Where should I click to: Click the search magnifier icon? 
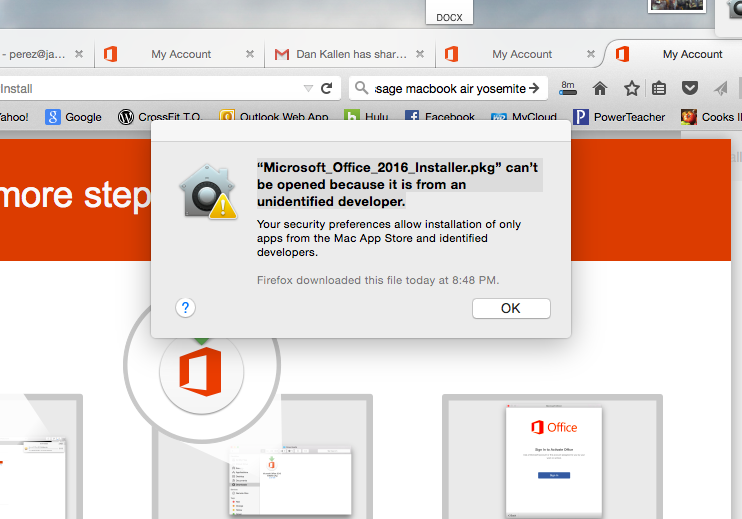tap(361, 88)
